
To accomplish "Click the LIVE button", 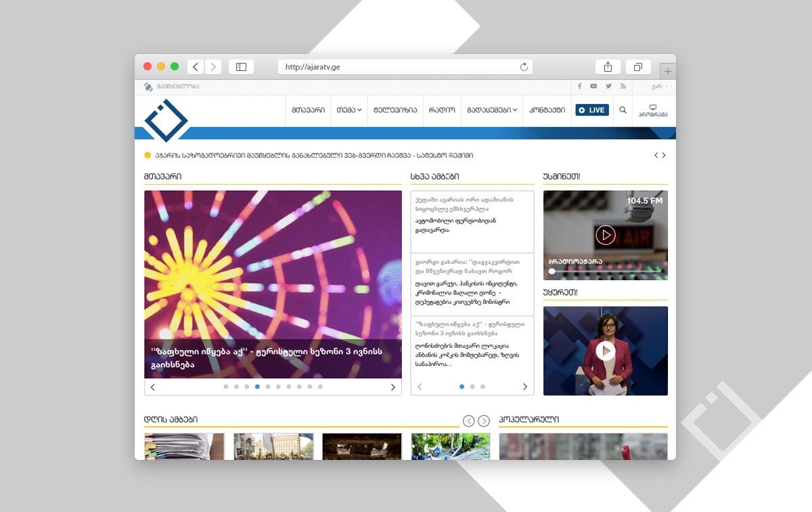I will click(x=591, y=110).
